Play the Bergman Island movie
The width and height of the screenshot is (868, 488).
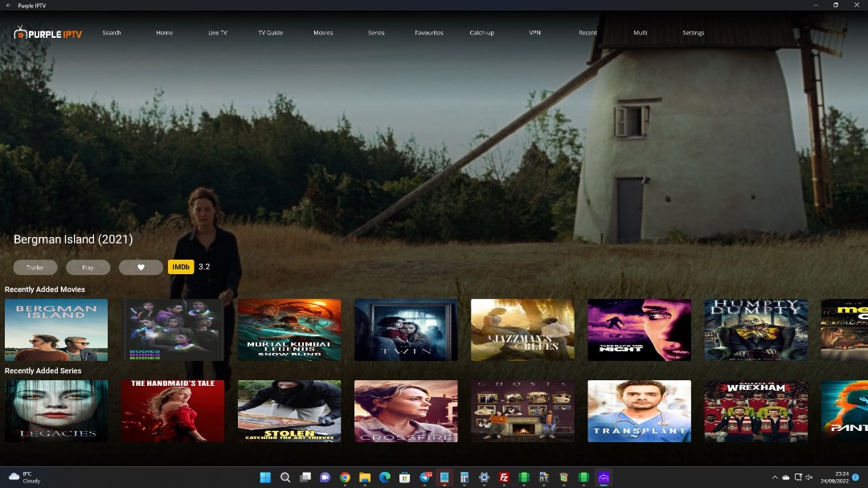click(x=88, y=268)
